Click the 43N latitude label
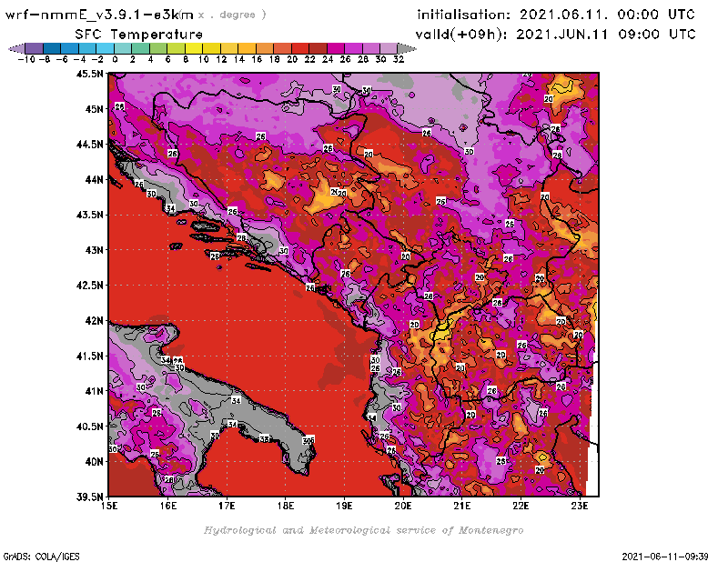The height and width of the screenshot is (562, 728). 94,250
